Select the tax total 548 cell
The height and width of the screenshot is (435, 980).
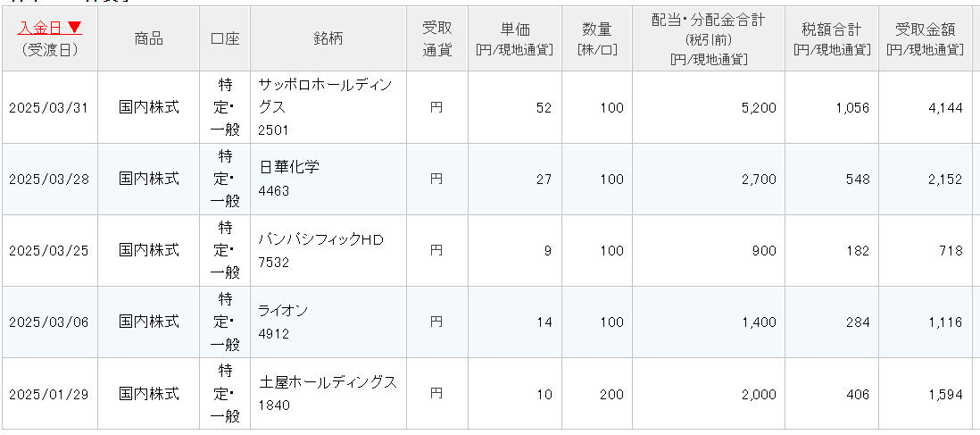(857, 180)
